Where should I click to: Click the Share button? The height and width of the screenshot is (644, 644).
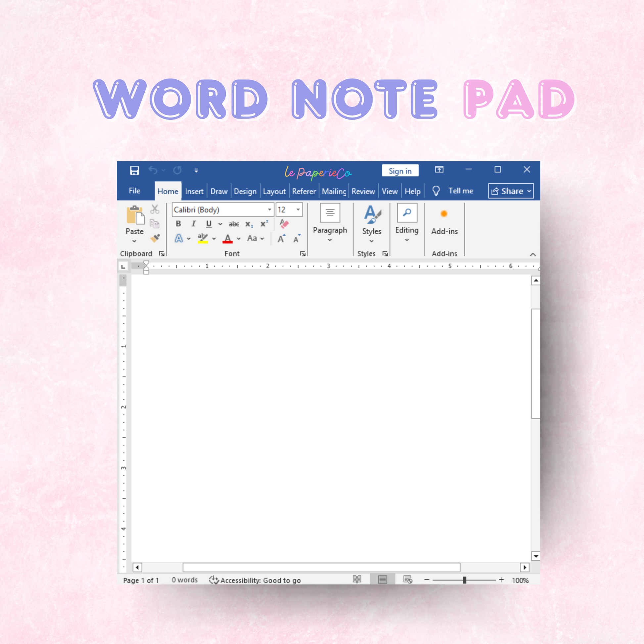pyautogui.click(x=511, y=191)
